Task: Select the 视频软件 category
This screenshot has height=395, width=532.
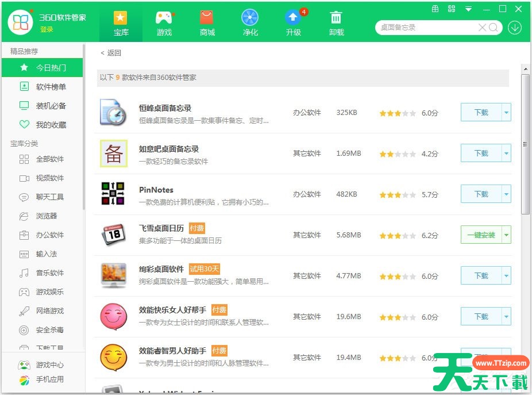Action: [x=42, y=178]
